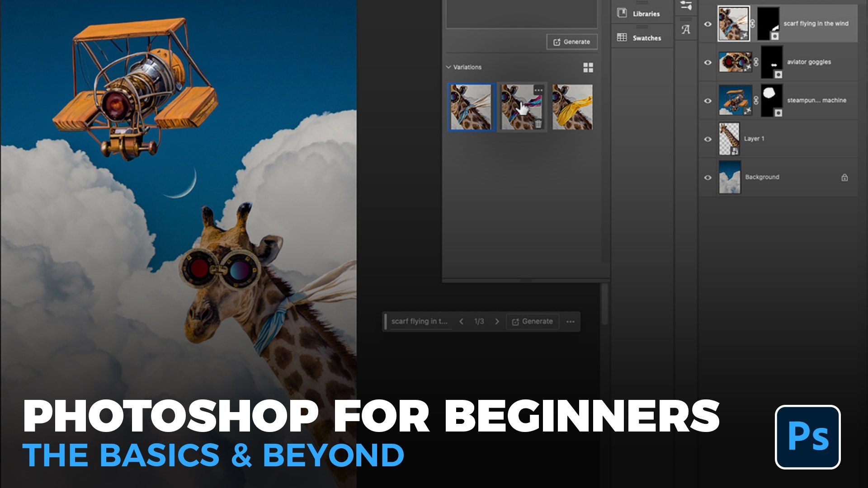This screenshot has height=488, width=868.
Task: Click lock icon on Background layer
Action: (x=844, y=178)
